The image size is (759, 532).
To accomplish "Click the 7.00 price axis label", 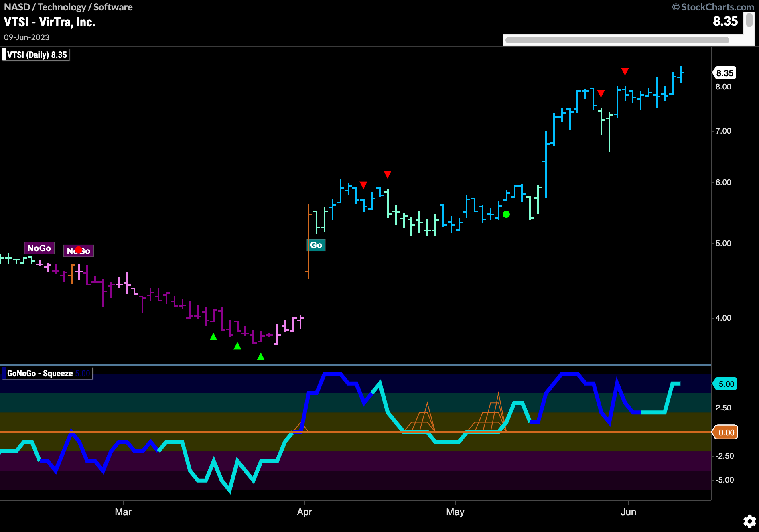I will [723, 131].
